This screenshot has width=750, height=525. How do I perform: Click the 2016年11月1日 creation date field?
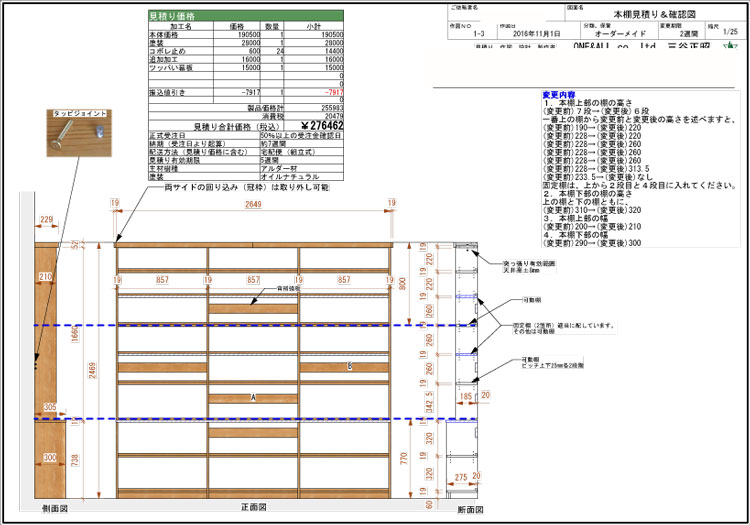534,33
